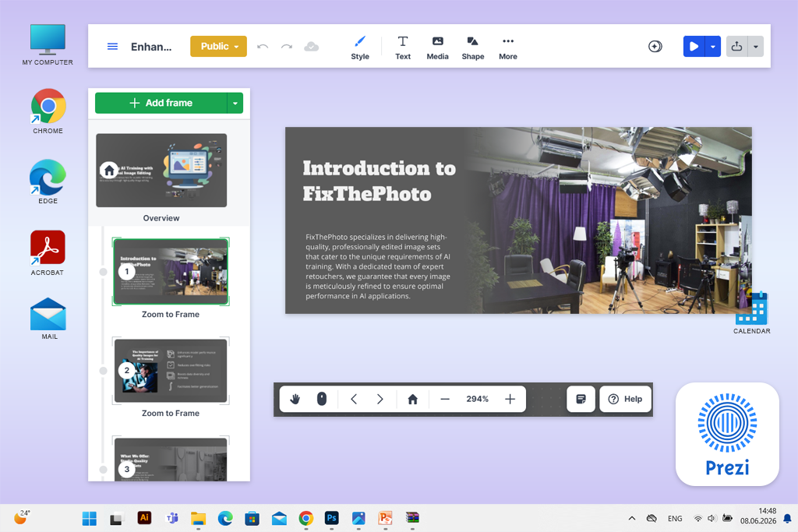Zoom in with the plus button
The width and height of the screenshot is (798, 532).
coord(510,400)
